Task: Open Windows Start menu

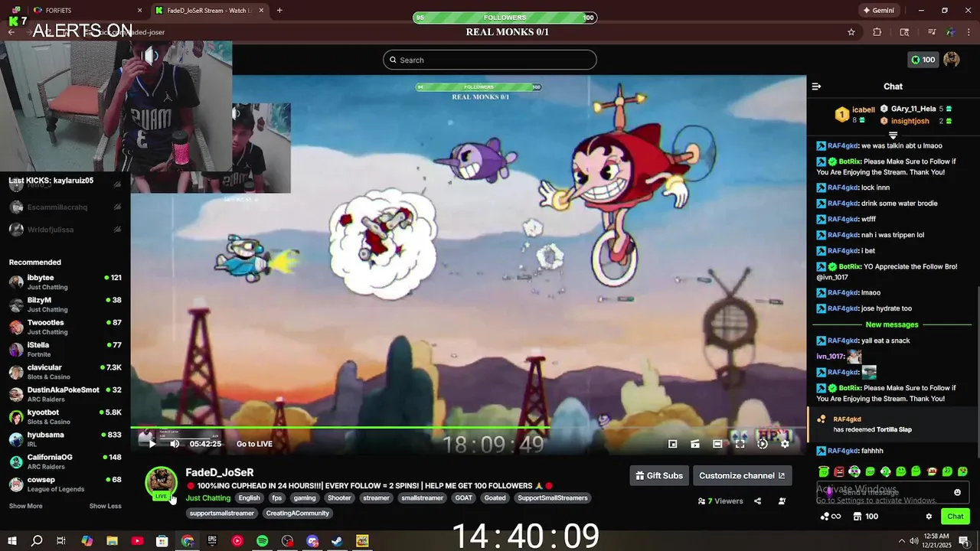Action: coord(12,541)
